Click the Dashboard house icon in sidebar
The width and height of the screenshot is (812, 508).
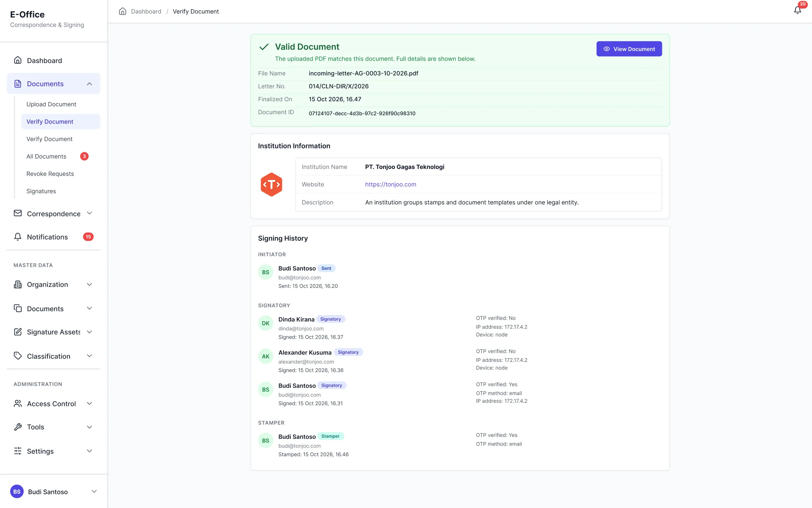pyautogui.click(x=18, y=60)
